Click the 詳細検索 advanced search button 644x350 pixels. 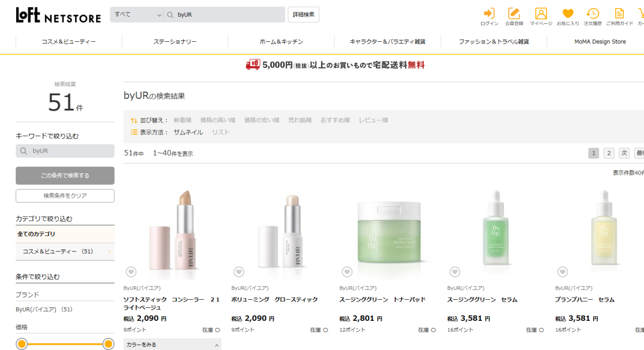coord(303,15)
